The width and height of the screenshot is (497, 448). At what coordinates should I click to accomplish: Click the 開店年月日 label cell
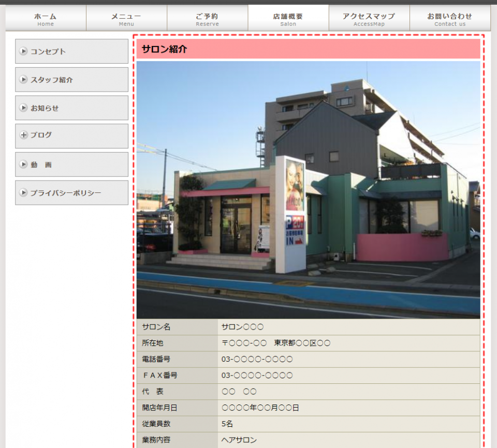177,408
